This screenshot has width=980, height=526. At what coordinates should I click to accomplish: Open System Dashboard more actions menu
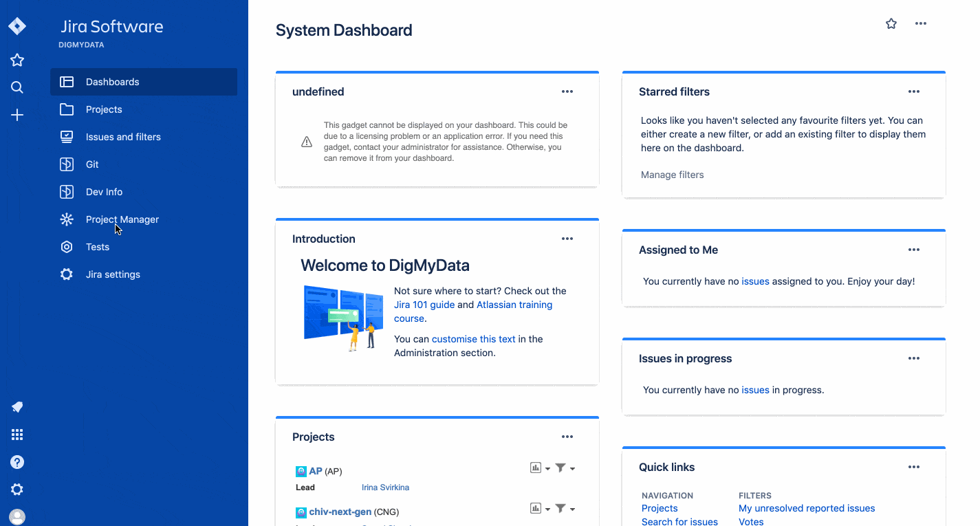pos(921,24)
